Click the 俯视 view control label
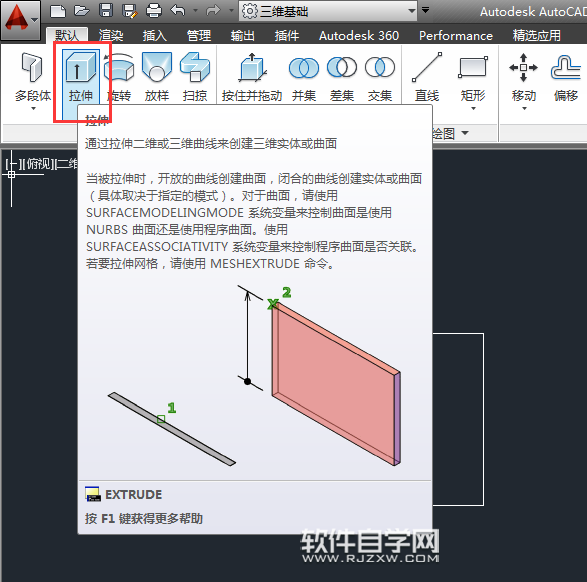This screenshot has width=587, height=582. click(37, 164)
